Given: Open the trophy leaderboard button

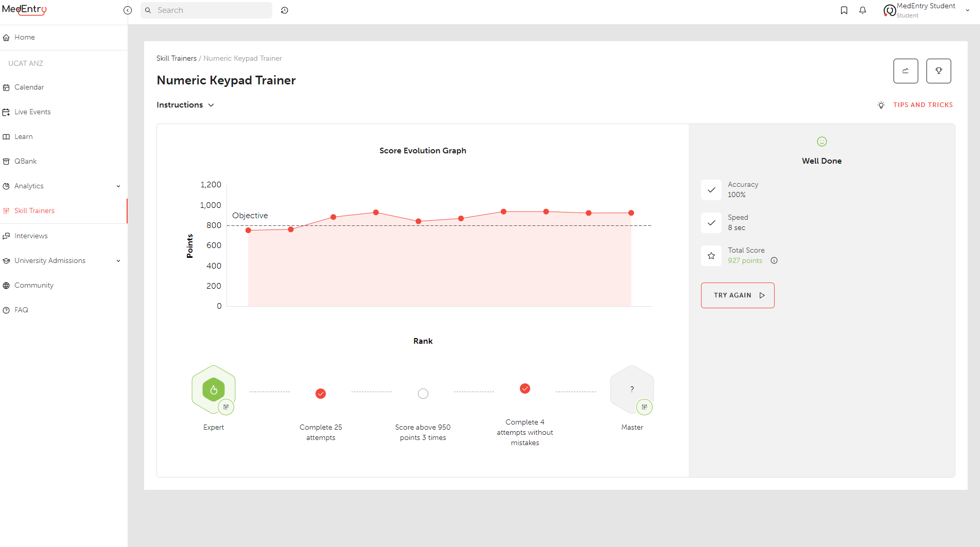Looking at the screenshot, I should click(x=938, y=71).
